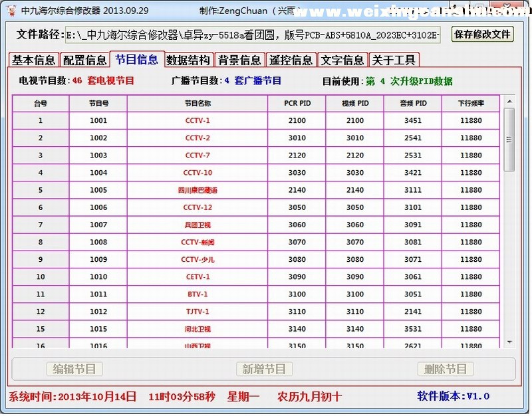Click the PCR PID cell in the CCTV-12 row
The width and height of the screenshot is (532, 416).
click(297, 207)
